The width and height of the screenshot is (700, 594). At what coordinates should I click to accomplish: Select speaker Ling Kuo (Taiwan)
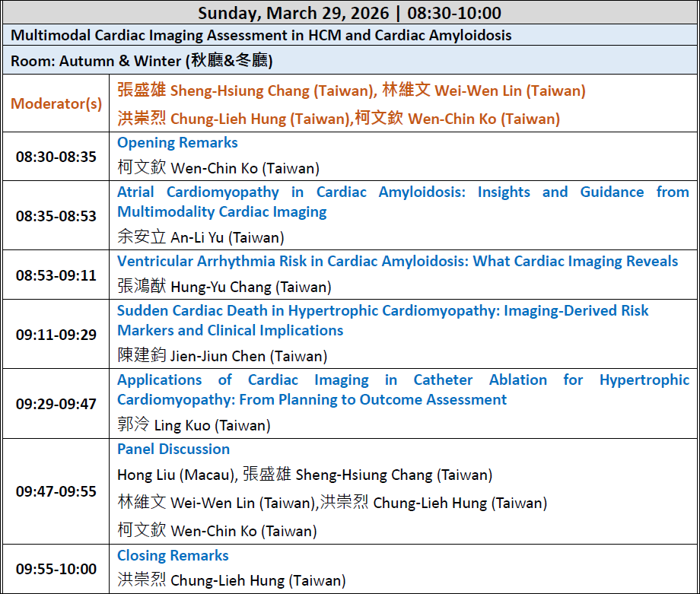(194, 425)
